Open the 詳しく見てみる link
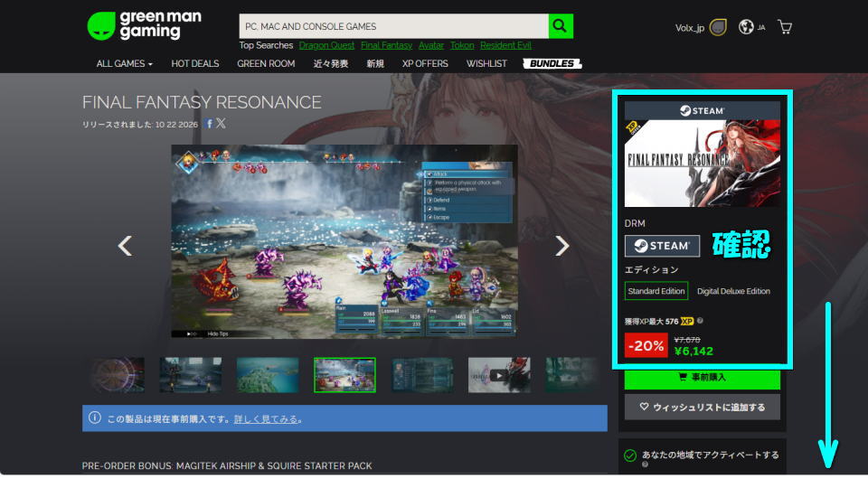 click(266, 418)
